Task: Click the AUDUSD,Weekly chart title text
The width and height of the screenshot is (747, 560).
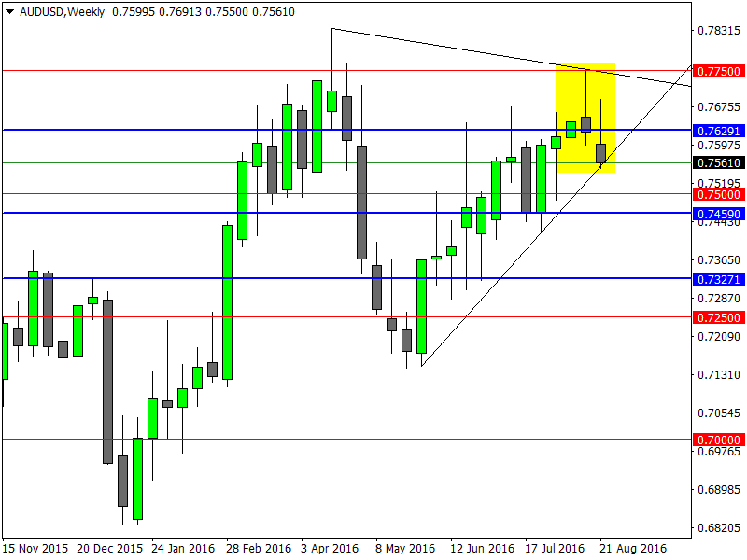Action: click(x=62, y=12)
